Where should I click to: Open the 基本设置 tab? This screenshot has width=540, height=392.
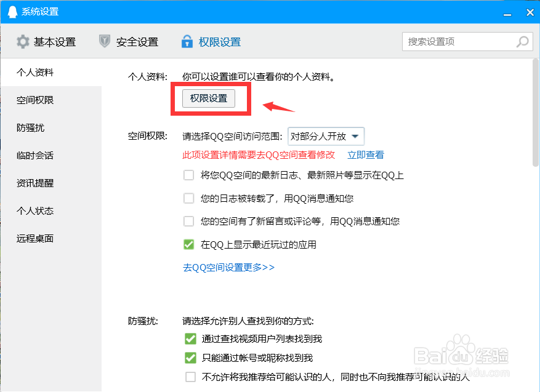coord(46,42)
